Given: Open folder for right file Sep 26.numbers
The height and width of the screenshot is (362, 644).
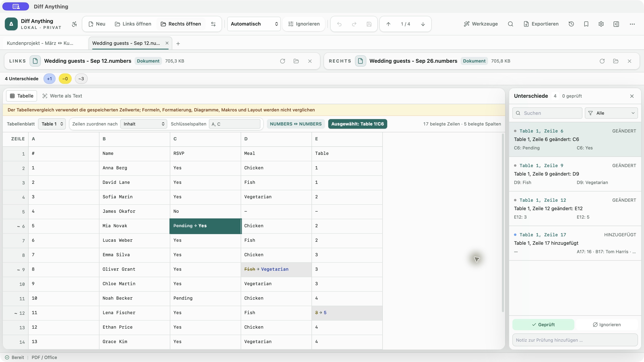Looking at the screenshot, I should 616,61.
